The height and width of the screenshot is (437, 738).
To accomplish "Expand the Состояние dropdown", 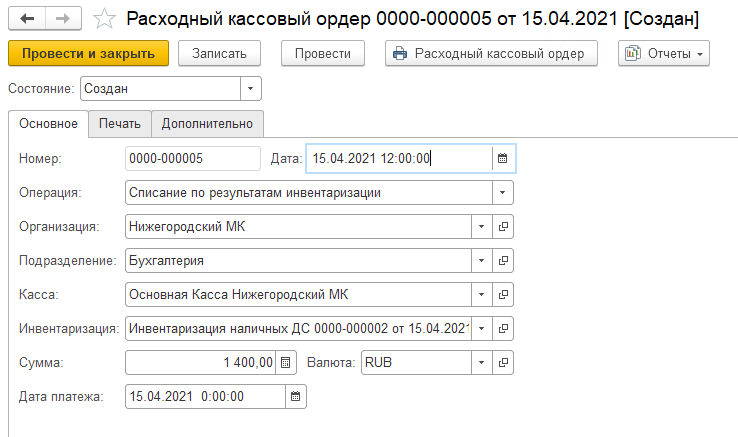I will [x=249, y=89].
